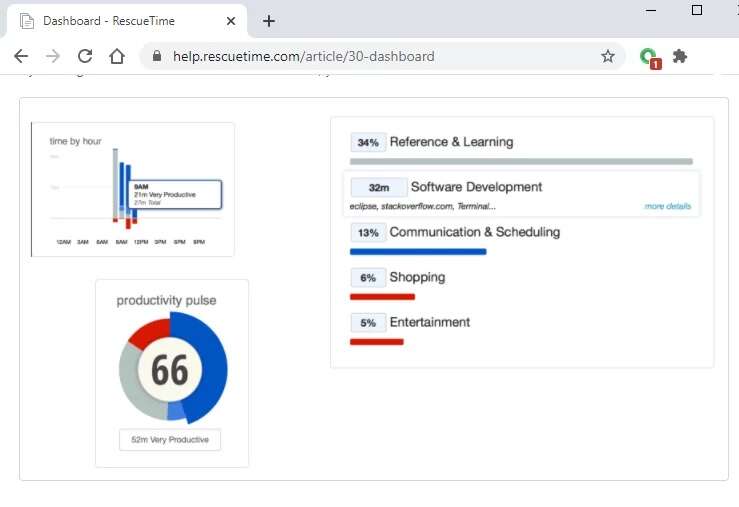Viewport: 739px width, 507px height.
Task: Open a new browser tab
Action: click(x=269, y=21)
